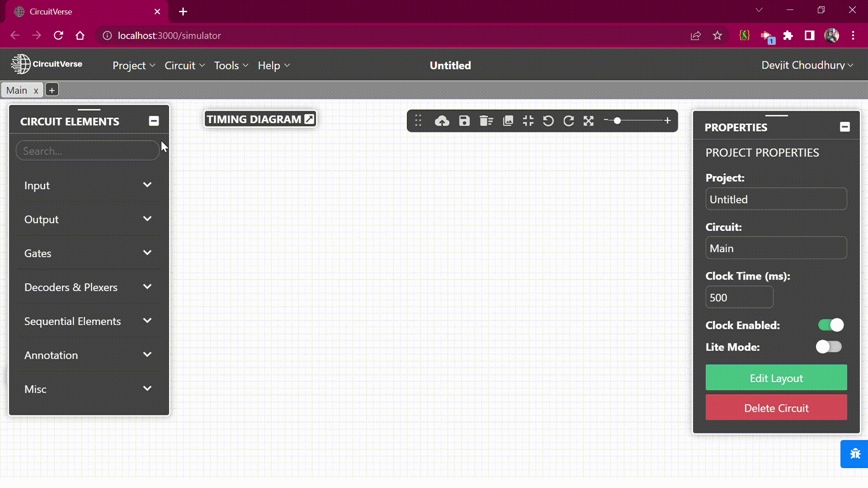The image size is (868, 488).
Task: Click the delete selected trash icon
Action: pyautogui.click(x=486, y=121)
